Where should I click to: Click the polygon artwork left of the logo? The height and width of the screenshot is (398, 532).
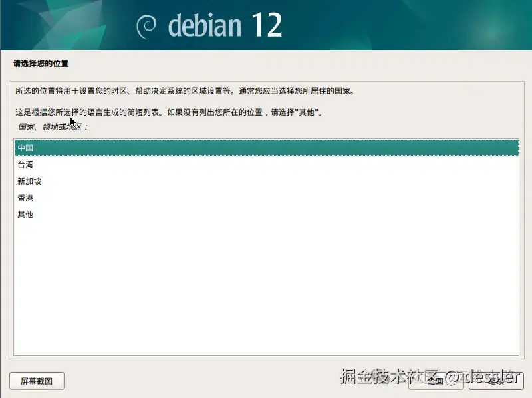point(68,25)
